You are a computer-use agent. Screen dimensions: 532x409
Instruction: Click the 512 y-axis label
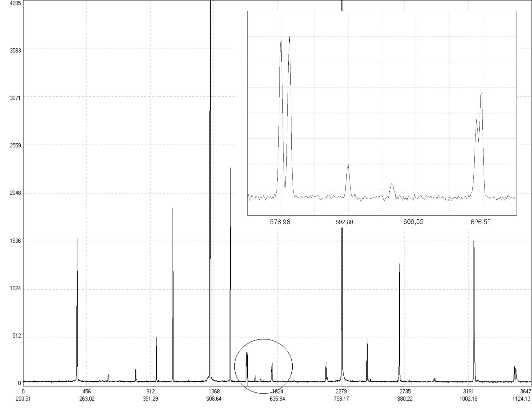17,336
